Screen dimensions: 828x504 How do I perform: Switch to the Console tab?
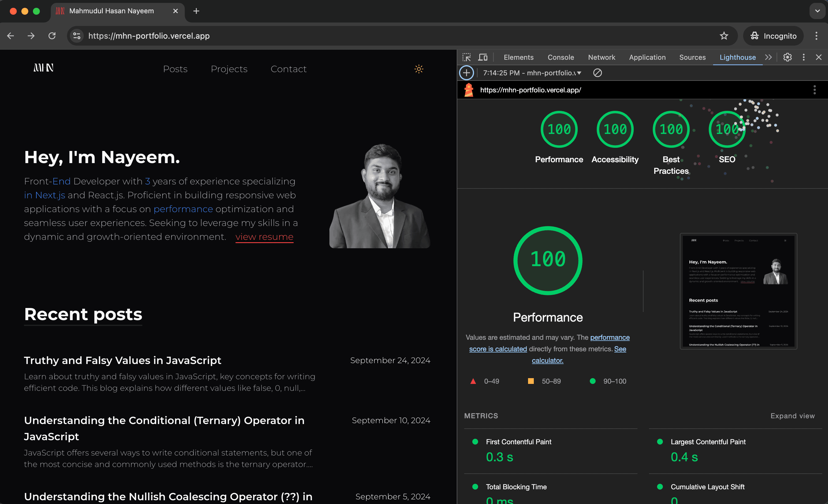point(560,57)
